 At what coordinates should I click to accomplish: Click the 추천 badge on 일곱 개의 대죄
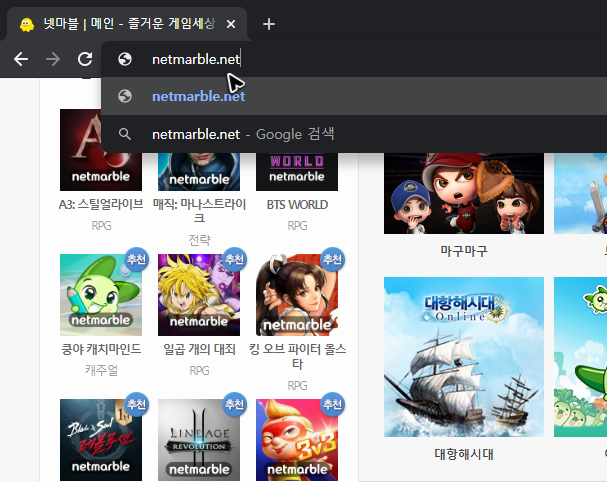pos(234,259)
